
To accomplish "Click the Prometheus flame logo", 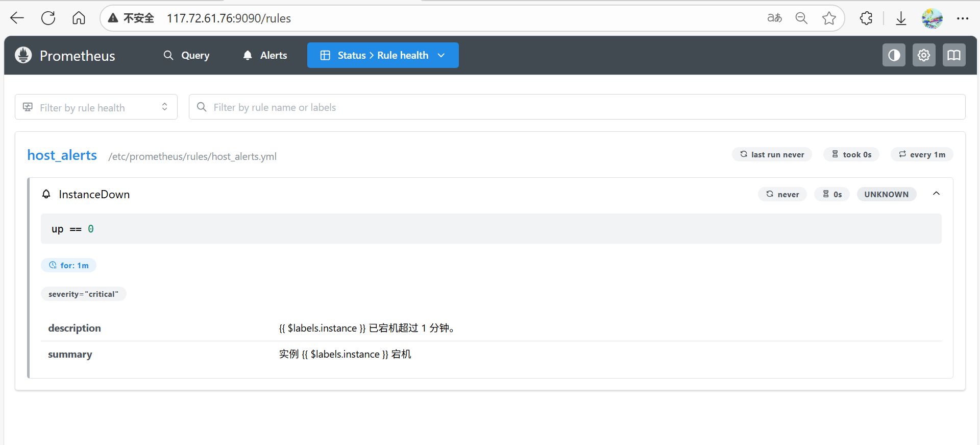I will pyautogui.click(x=23, y=55).
